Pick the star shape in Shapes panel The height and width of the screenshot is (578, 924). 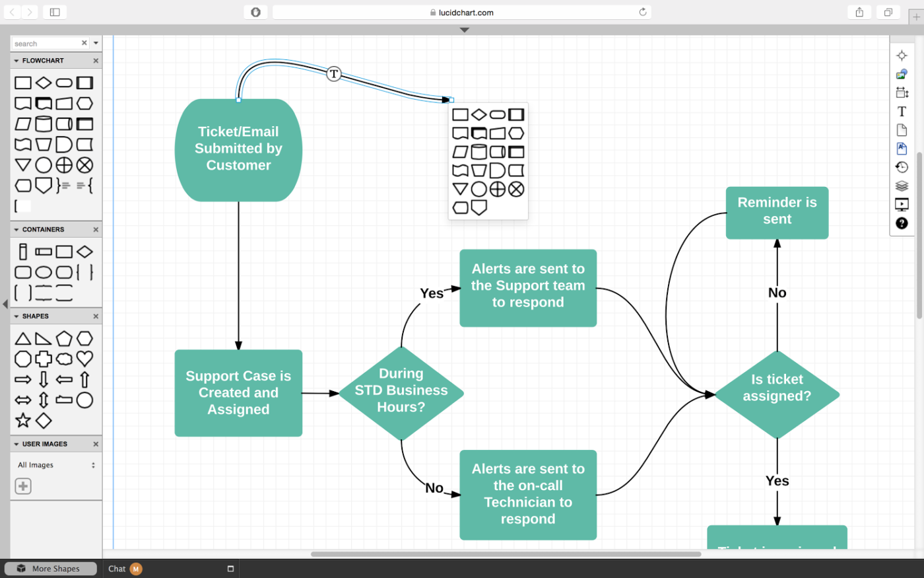23,420
